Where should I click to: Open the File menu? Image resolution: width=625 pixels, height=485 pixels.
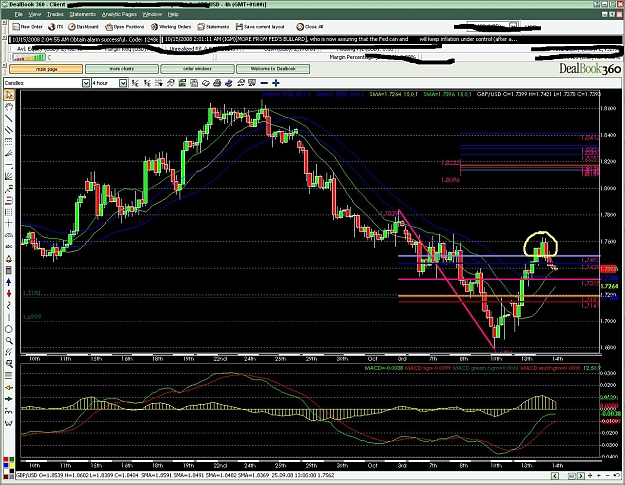(18, 14)
